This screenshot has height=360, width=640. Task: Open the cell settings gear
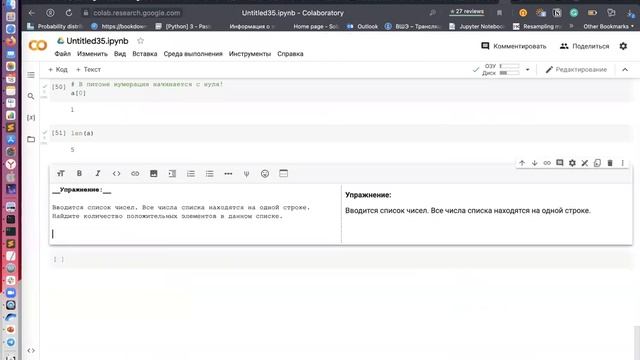(x=572, y=163)
